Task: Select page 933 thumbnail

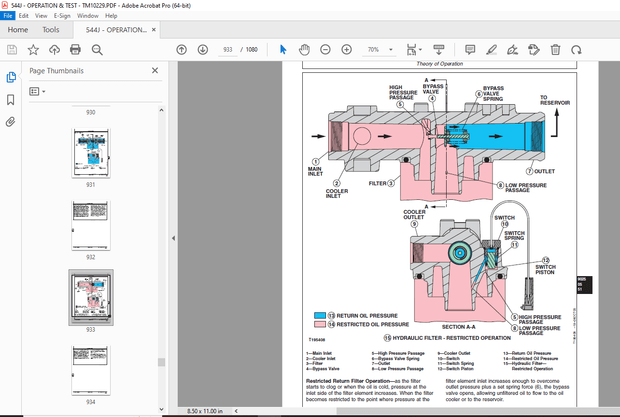Action: coord(91,297)
